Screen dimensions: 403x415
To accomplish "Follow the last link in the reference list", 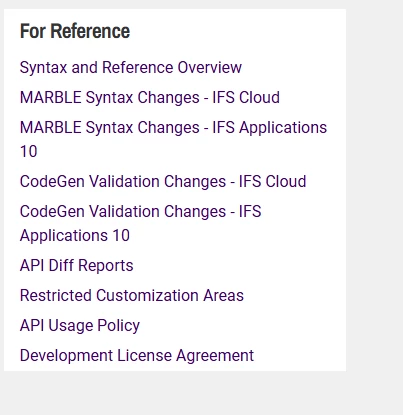I will coord(137,355).
